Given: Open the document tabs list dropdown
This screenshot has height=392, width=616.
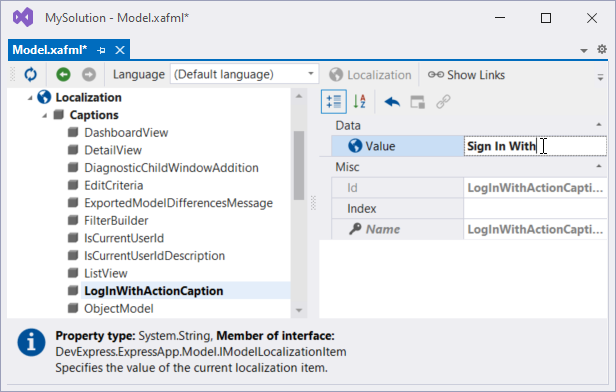Looking at the screenshot, I should coord(584,51).
